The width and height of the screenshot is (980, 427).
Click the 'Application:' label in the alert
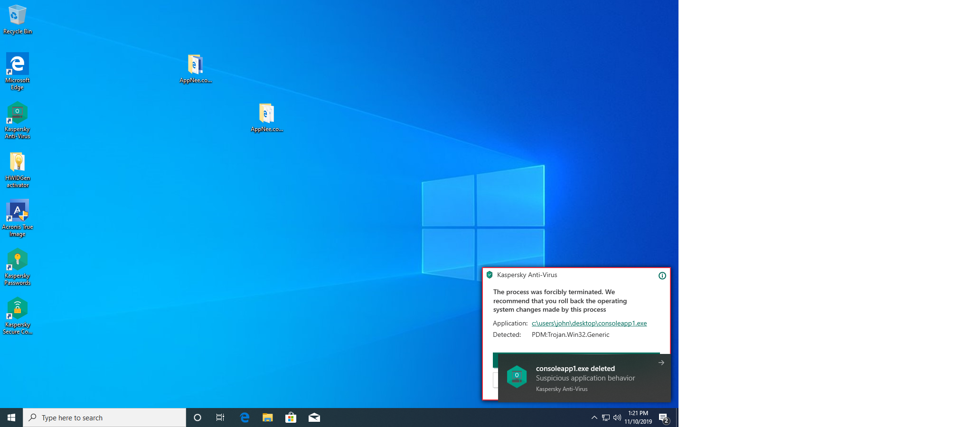(x=510, y=323)
